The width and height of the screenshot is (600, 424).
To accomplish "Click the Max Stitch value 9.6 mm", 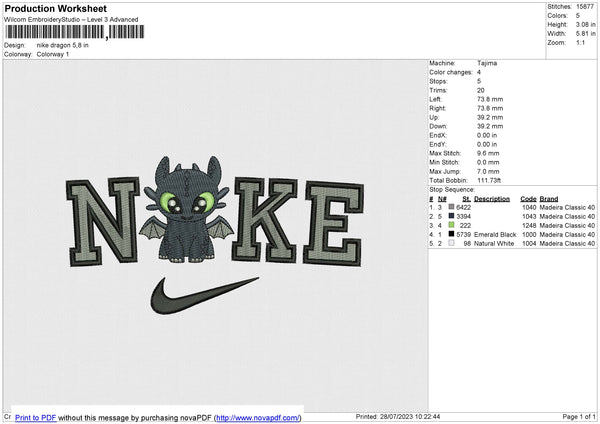I will pyautogui.click(x=488, y=153).
